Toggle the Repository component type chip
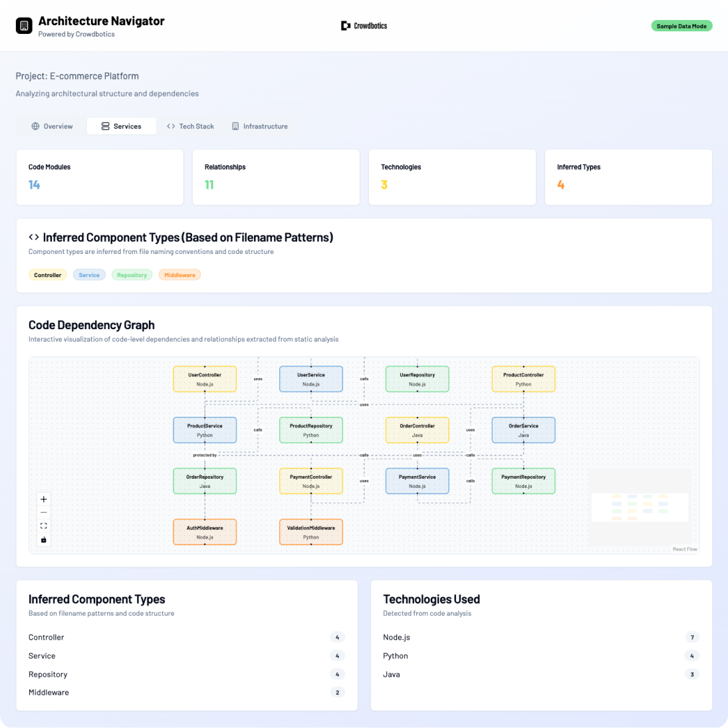This screenshot has height=728, width=728. (132, 275)
